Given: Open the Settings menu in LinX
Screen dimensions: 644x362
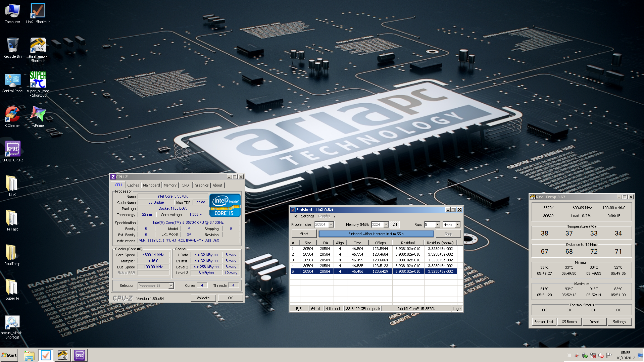Looking at the screenshot, I should [307, 216].
